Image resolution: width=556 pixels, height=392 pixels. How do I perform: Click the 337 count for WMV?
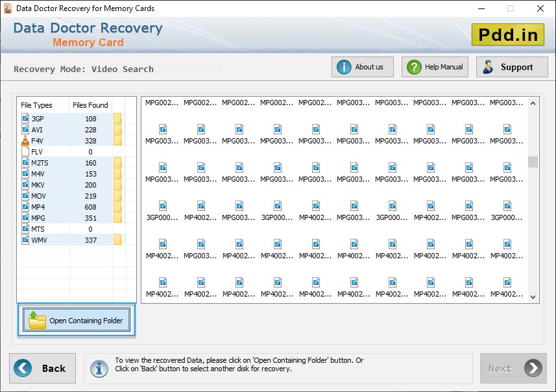click(90, 240)
